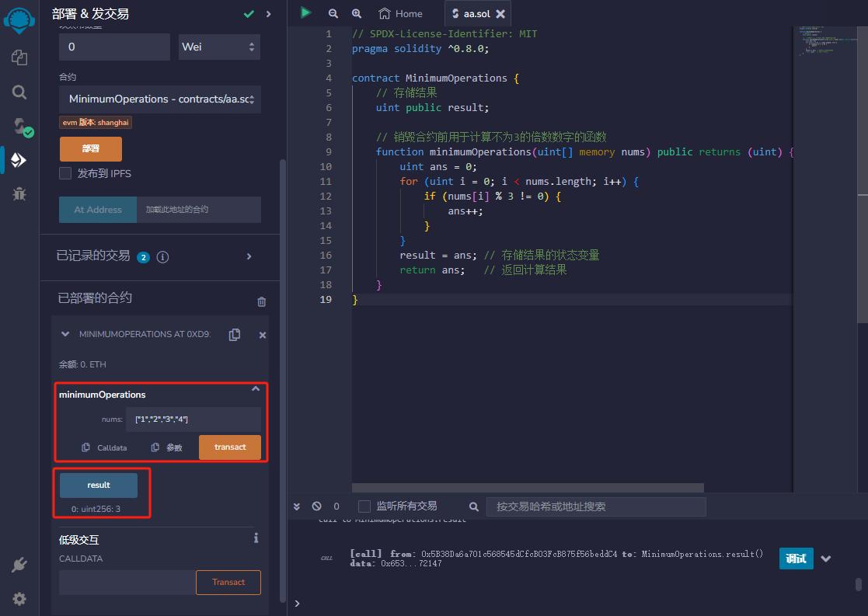The width and height of the screenshot is (868, 616).
Task: Enable listen on all transactions checkbox
Action: 364,506
